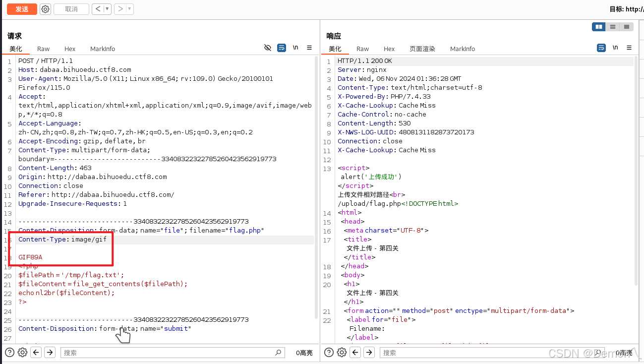
Task: Toggle \n non-printable characters in the response panel
Action: (615, 48)
